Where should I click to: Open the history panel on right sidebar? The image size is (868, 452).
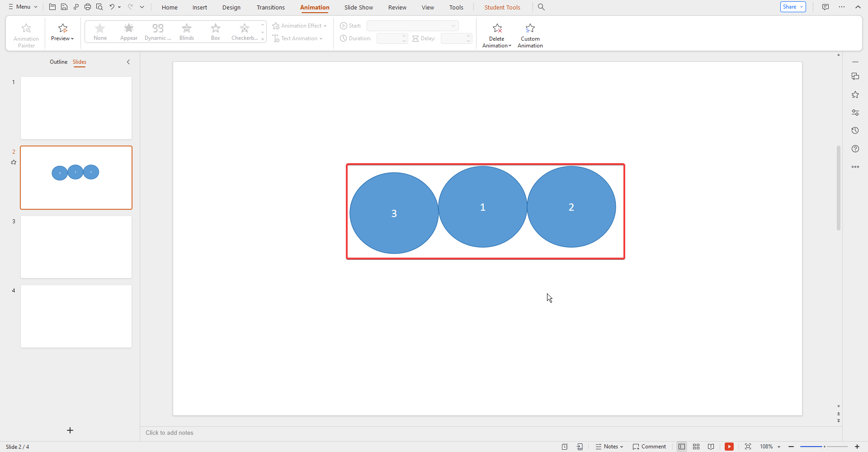tap(855, 131)
